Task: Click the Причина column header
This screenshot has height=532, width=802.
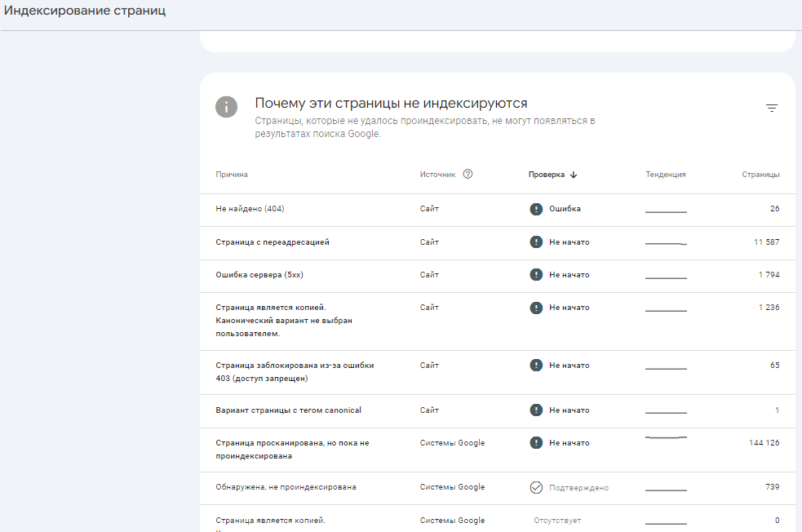Action: coord(232,175)
